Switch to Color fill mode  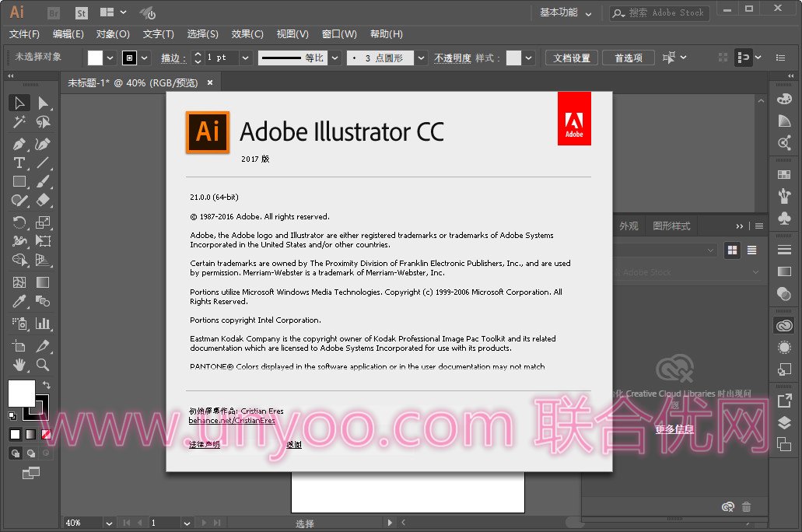tap(16, 434)
